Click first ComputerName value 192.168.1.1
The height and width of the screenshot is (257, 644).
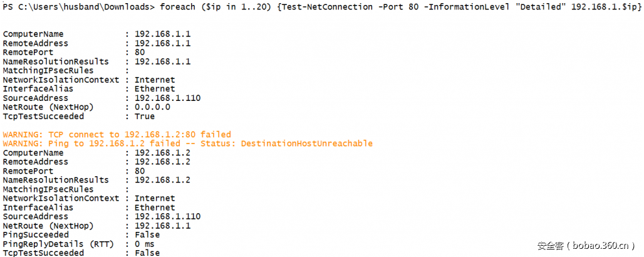click(x=163, y=34)
